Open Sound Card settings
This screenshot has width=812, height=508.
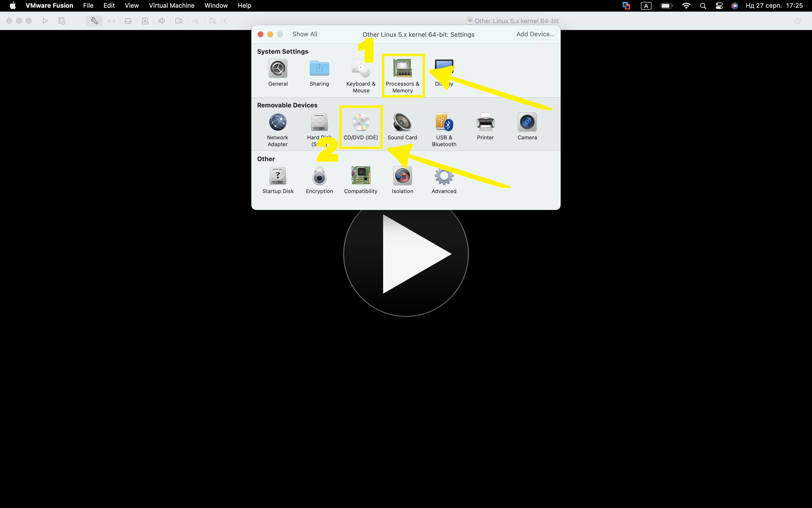pos(402,127)
